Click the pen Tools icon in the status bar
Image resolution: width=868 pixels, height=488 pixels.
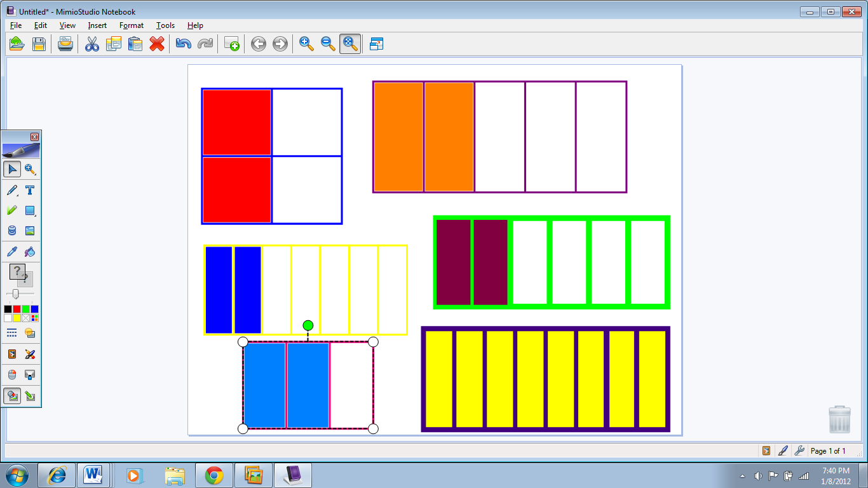pos(783,451)
